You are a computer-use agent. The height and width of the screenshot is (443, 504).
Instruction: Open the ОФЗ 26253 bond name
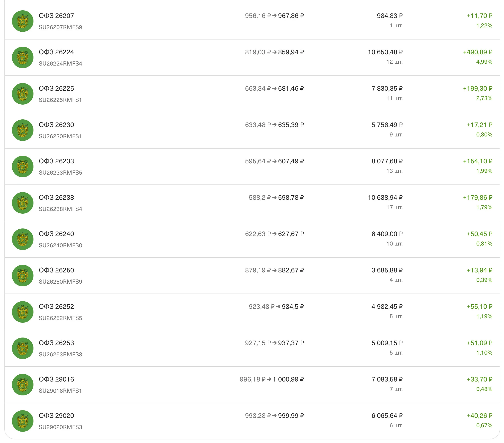coord(56,343)
